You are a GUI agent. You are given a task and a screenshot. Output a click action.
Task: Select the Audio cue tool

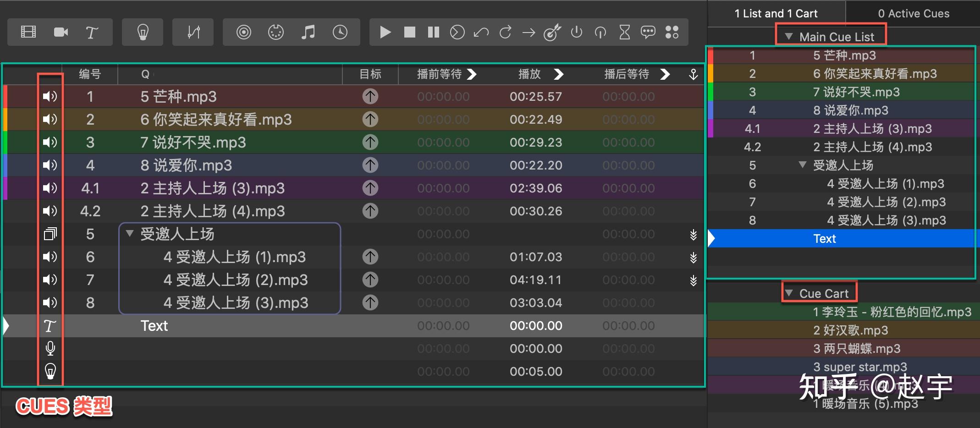click(x=308, y=32)
